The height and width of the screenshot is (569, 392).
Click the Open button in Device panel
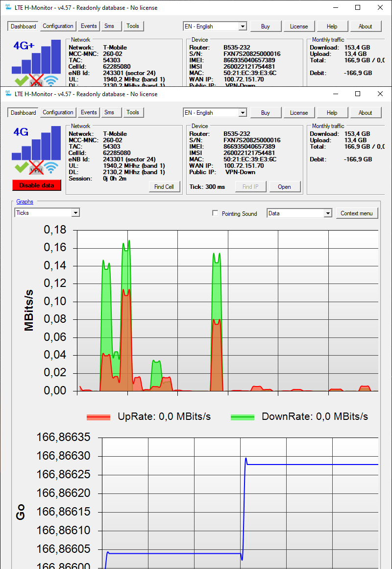tap(284, 187)
